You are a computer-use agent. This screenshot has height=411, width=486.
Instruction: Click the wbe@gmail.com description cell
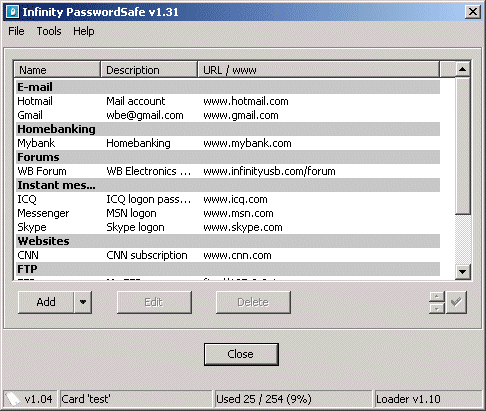pyautogui.click(x=145, y=115)
